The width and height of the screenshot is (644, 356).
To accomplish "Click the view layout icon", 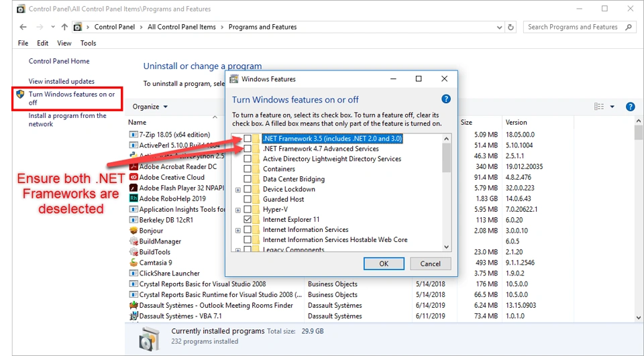I will tap(599, 107).
